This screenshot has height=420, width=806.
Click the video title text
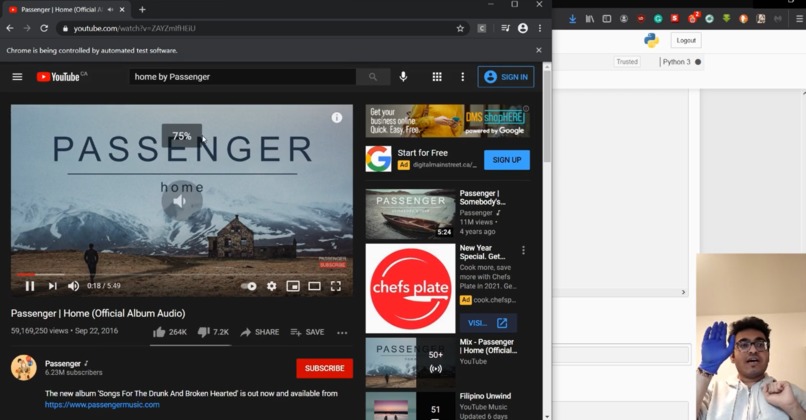(x=98, y=313)
